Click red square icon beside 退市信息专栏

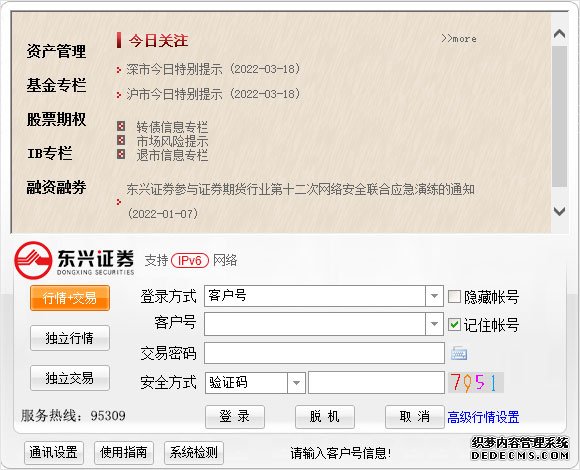click(x=121, y=154)
